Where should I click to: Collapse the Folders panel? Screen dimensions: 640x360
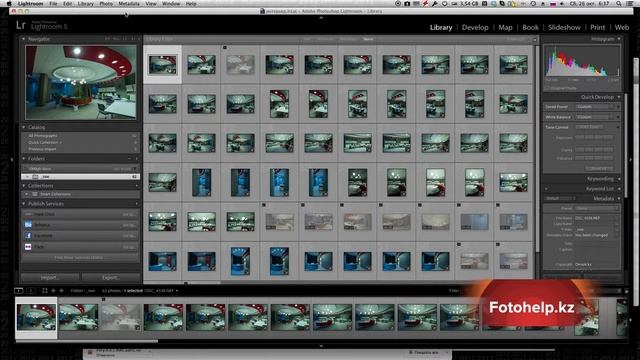click(23, 158)
